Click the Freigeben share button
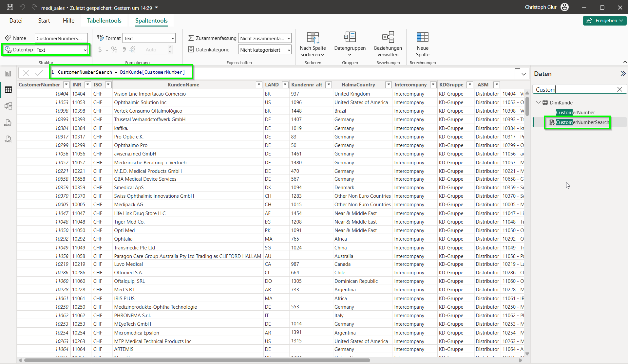 pyautogui.click(x=605, y=21)
